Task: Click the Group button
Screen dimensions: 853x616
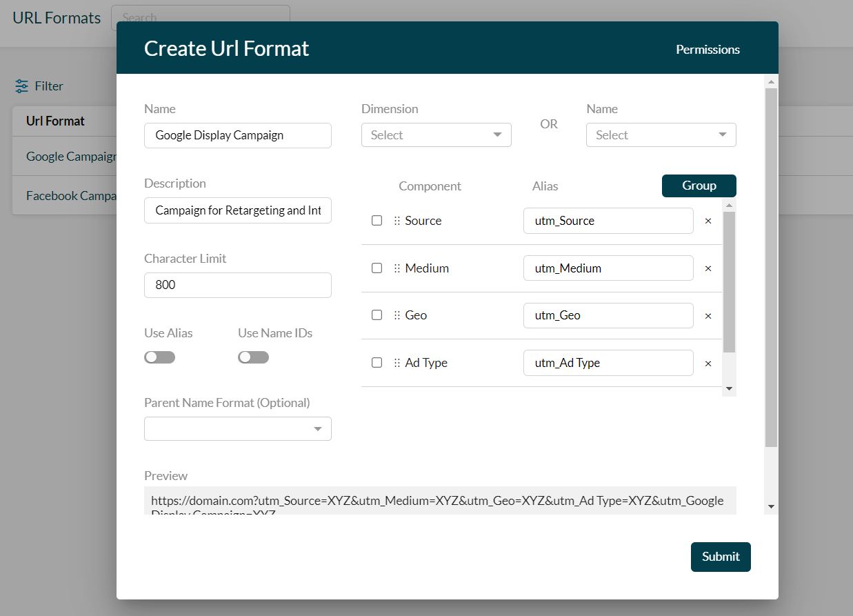Action: click(x=699, y=186)
